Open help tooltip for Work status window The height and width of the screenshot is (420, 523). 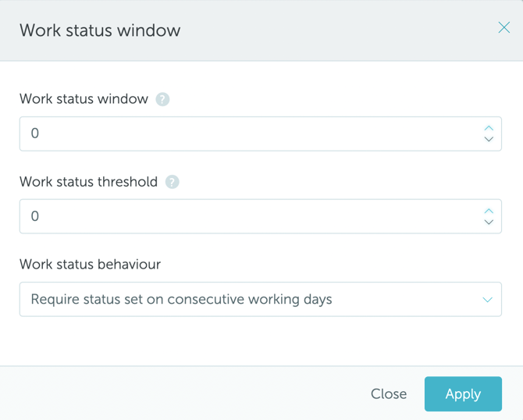[x=162, y=99]
